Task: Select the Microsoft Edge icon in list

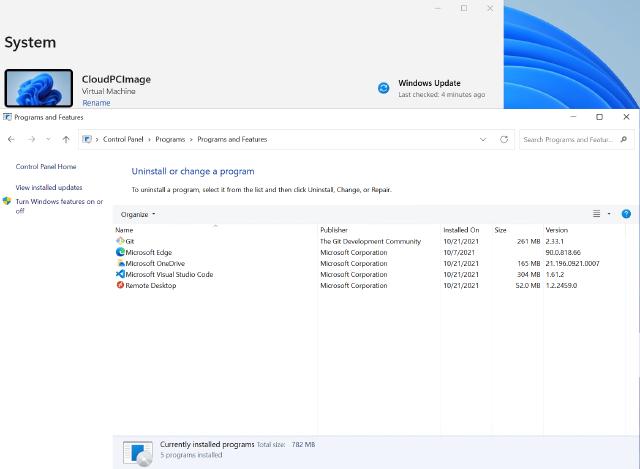Action: [120, 252]
